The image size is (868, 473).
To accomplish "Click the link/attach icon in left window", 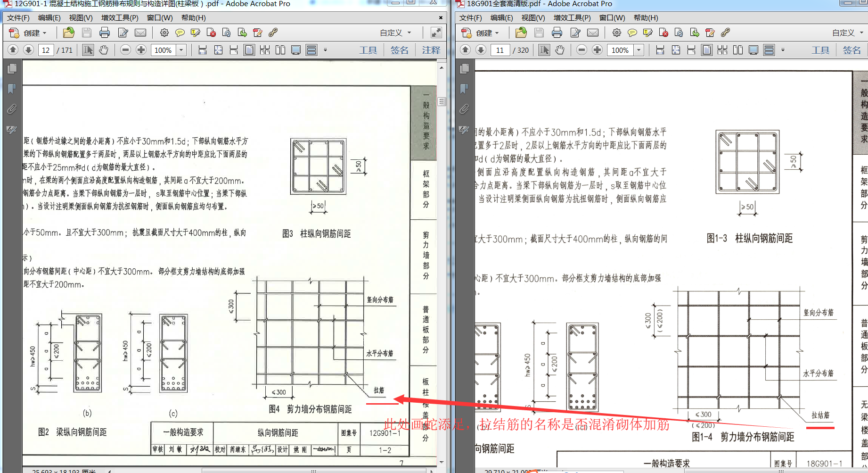I will (x=273, y=33).
